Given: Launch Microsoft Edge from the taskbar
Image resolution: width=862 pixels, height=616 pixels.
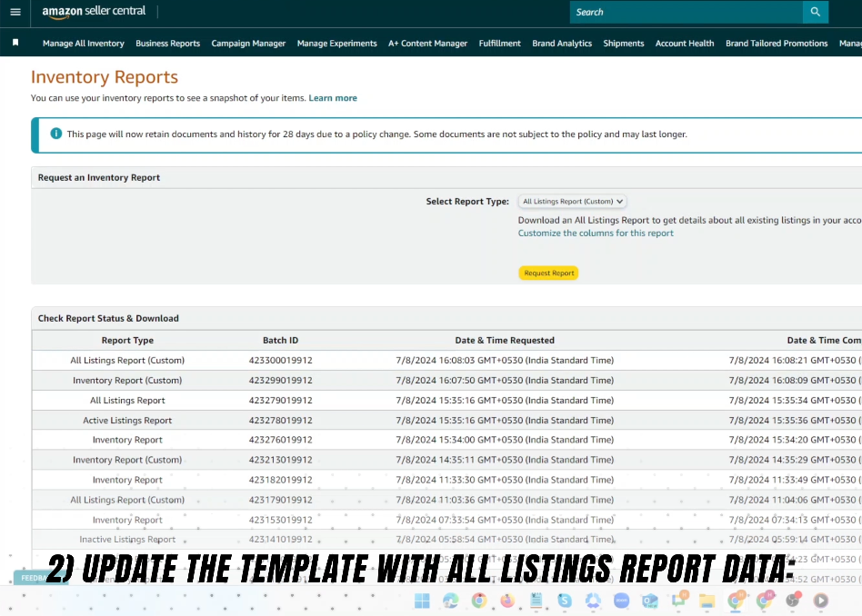Looking at the screenshot, I should tap(451, 601).
